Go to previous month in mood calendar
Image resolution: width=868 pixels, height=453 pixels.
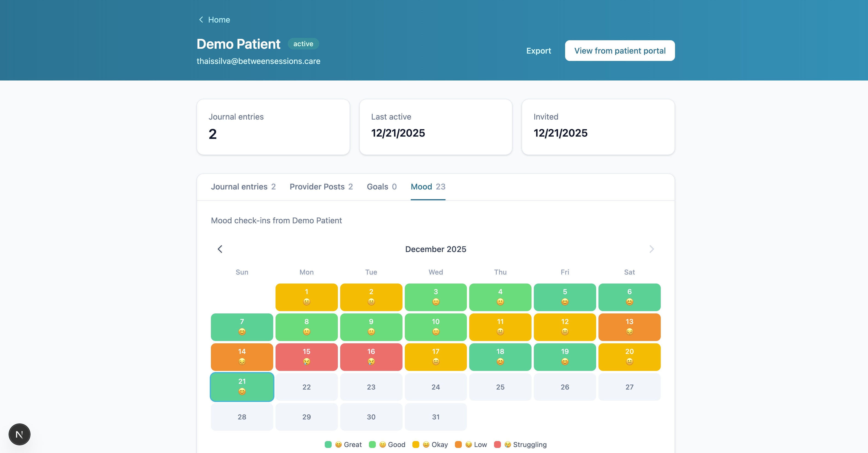[x=220, y=249]
